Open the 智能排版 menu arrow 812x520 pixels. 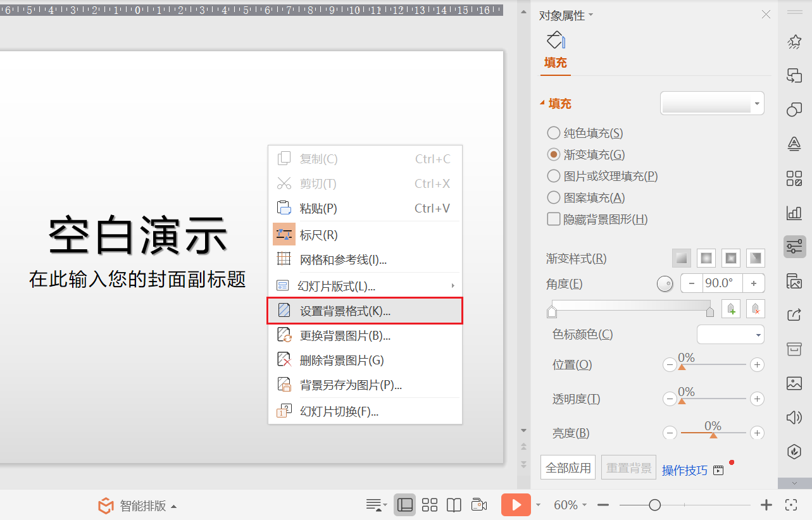pyautogui.click(x=174, y=506)
